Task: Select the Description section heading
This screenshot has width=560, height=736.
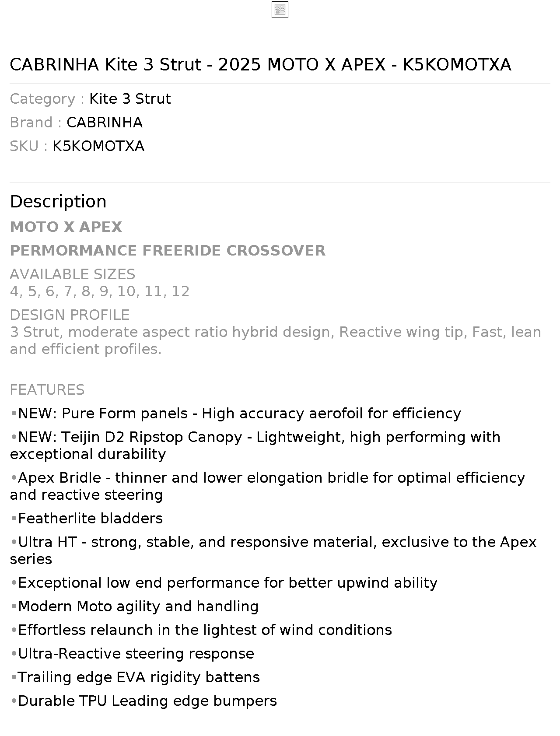Action: [58, 202]
